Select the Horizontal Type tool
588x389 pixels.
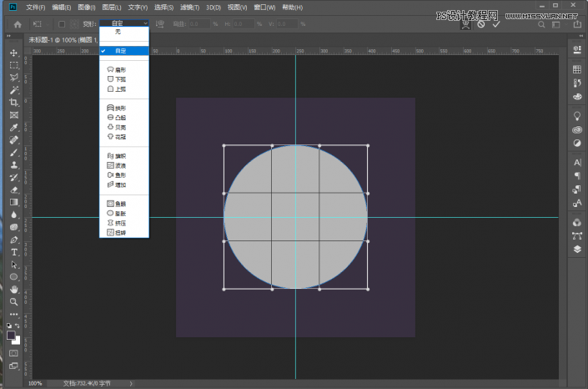pyautogui.click(x=14, y=251)
